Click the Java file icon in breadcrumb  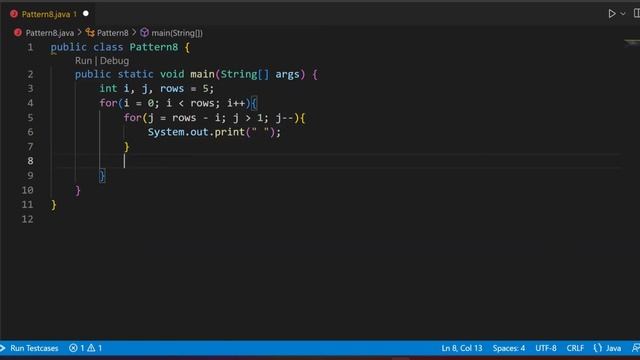(18, 33)
